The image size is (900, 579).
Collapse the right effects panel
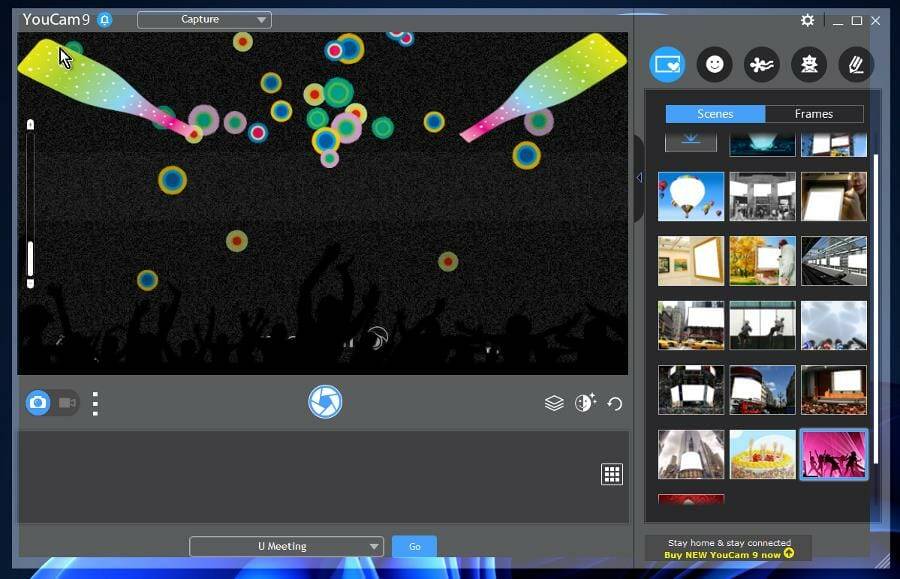point(639,177)
